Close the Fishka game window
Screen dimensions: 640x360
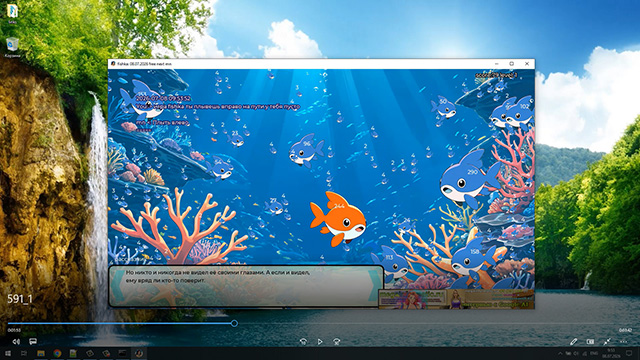coord(527,64)
